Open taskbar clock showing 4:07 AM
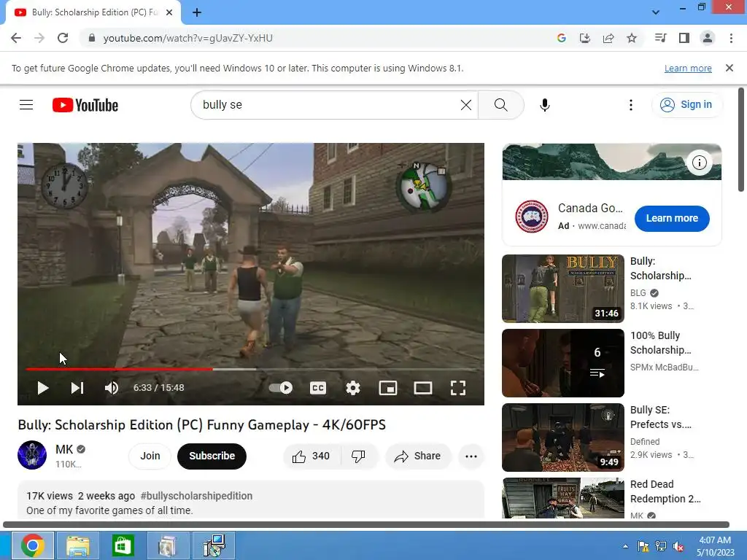 715,546
